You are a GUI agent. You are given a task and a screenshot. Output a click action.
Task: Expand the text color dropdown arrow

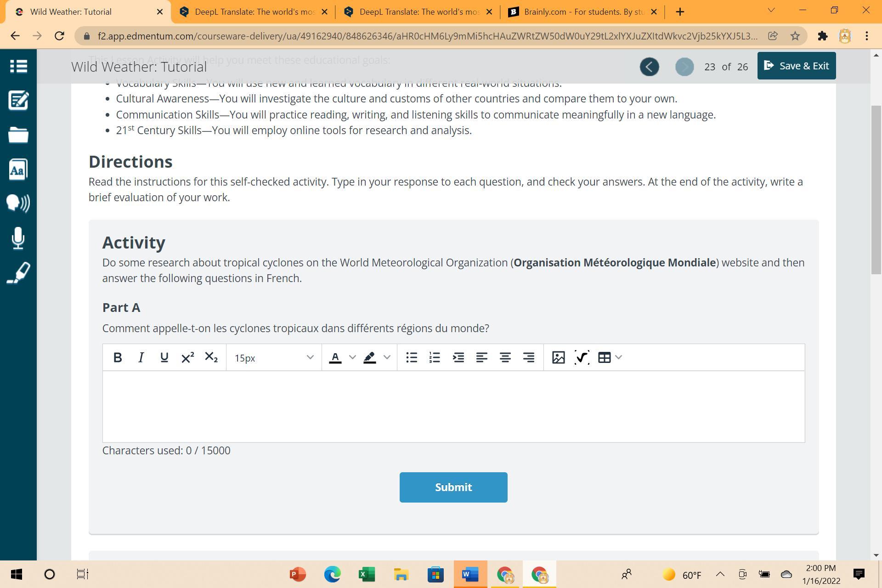tap(352, 357)
